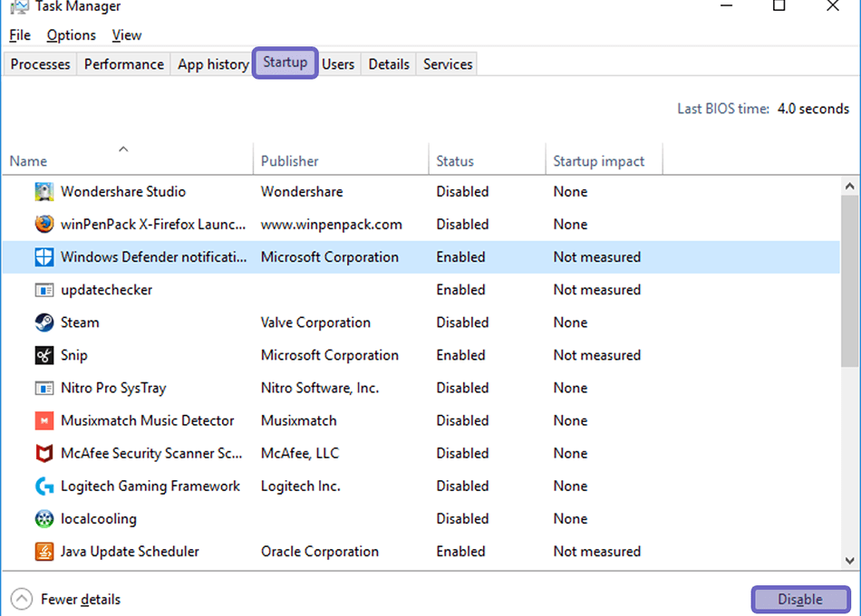Collapse view with Fewer details arrow
The width and height of the screenshot is (861, 616).
pyautogui.click(x=22, y=599)
